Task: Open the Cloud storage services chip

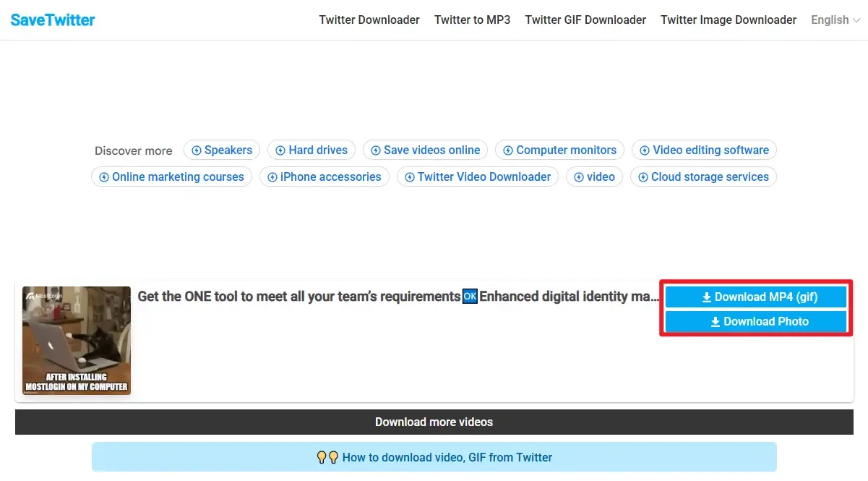Action: coord(703,176)
